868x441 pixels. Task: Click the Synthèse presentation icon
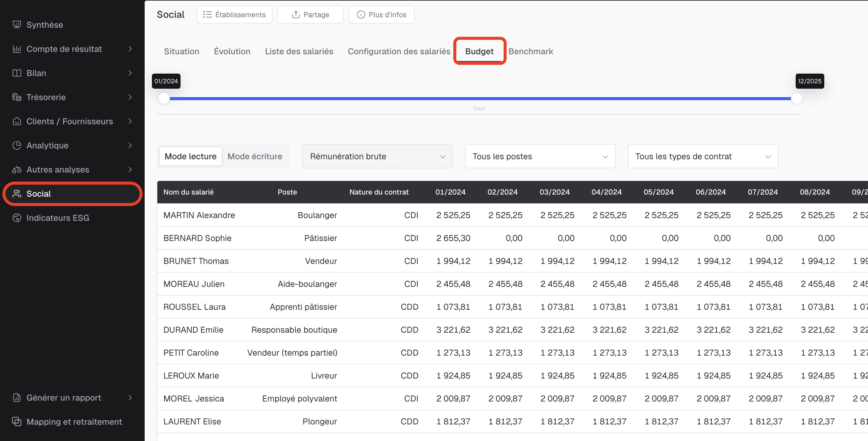coord(17,25)
